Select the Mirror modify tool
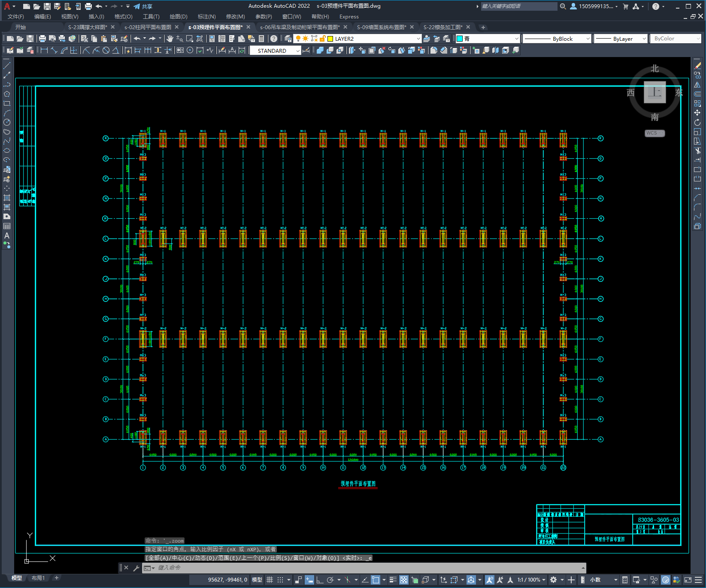The image size is (706, 588). (697, 85)
